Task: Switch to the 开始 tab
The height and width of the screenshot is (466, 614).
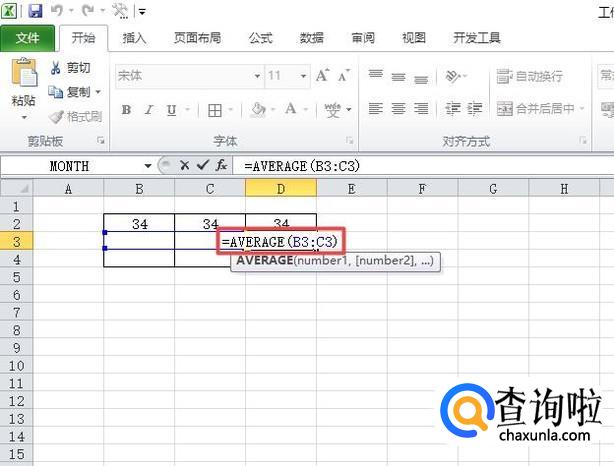Action: point(83,38)
